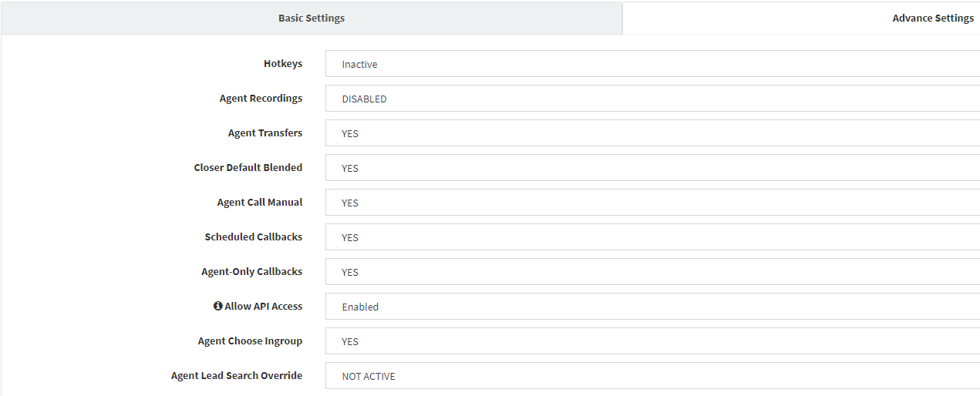Open the Allow API Access dropdown showing Enabled
980x396 pixels.
652,307
